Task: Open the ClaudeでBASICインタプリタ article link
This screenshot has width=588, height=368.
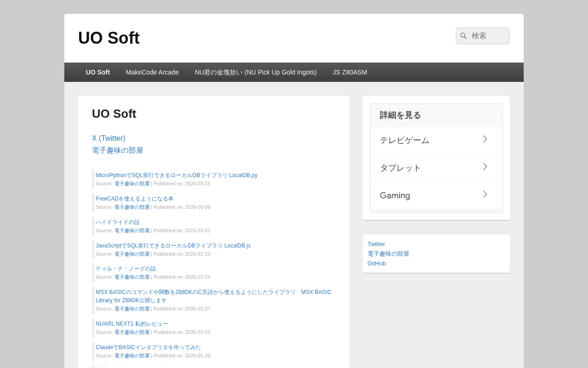Action: (x=148, y=347)
